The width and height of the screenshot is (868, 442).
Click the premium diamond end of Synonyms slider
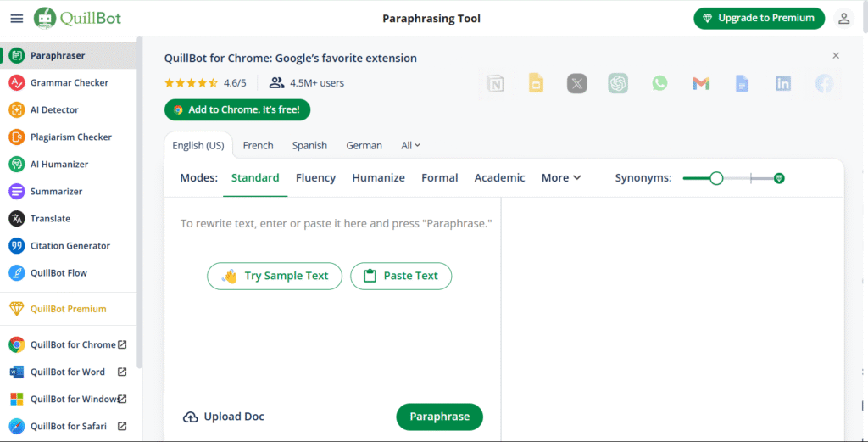[779, 178]
